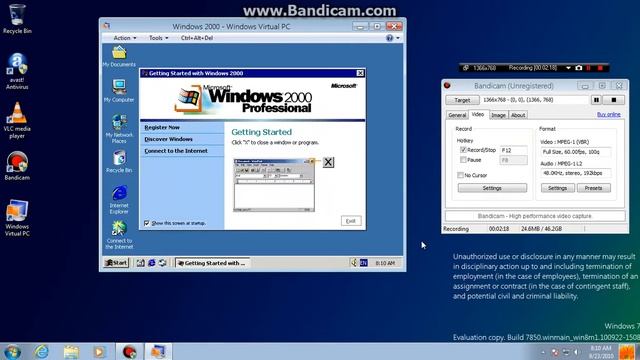Switch to the About tab in Bandicam
Image resolution: width=640 pixels, height=360 pixels.
pyautogui.click(x=518, y=115)
